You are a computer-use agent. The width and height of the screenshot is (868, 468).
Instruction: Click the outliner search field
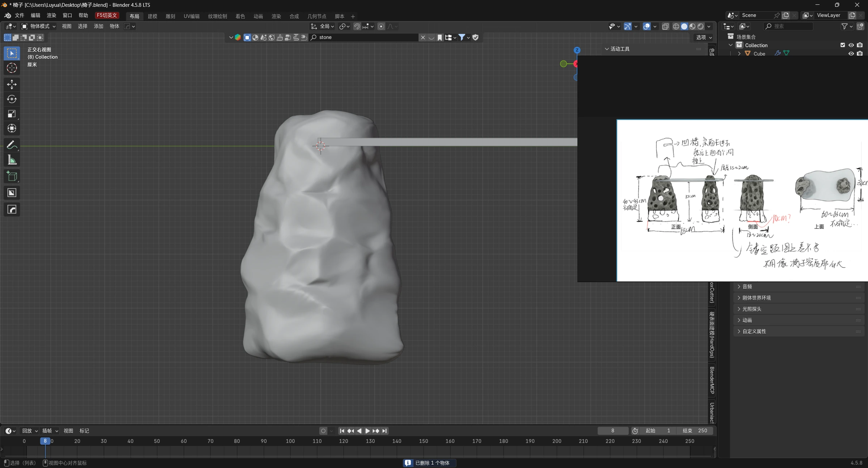tap(788, 26)
